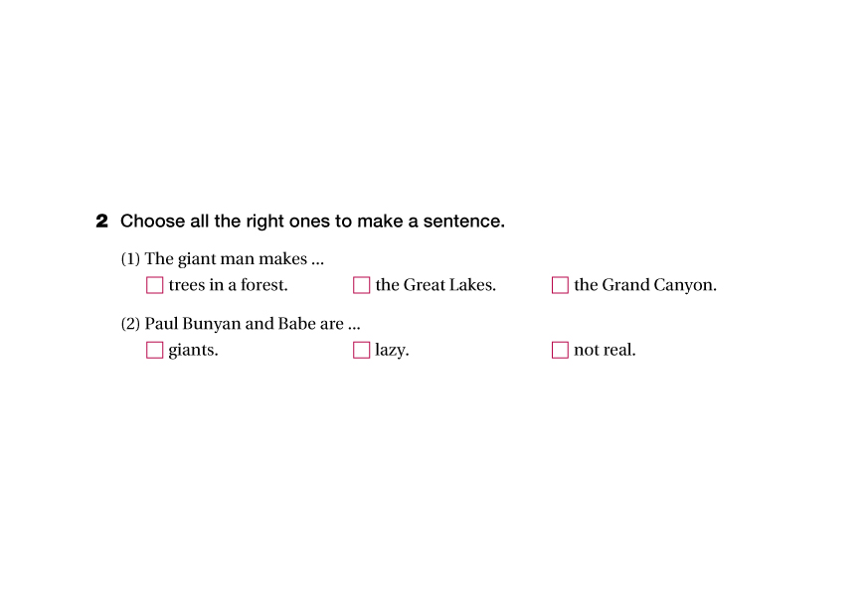868x608 pixels.
Task: Click the option text 'giants.'
Action: (193, 350)
